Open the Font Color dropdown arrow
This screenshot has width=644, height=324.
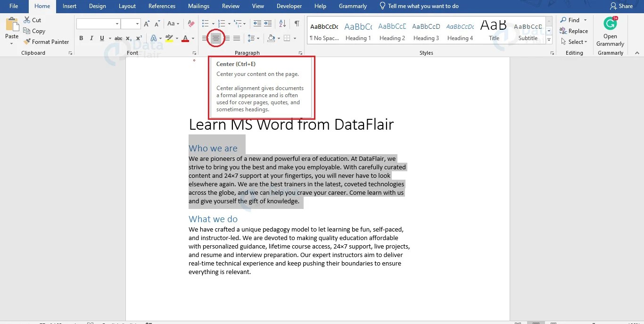point(192,38)
